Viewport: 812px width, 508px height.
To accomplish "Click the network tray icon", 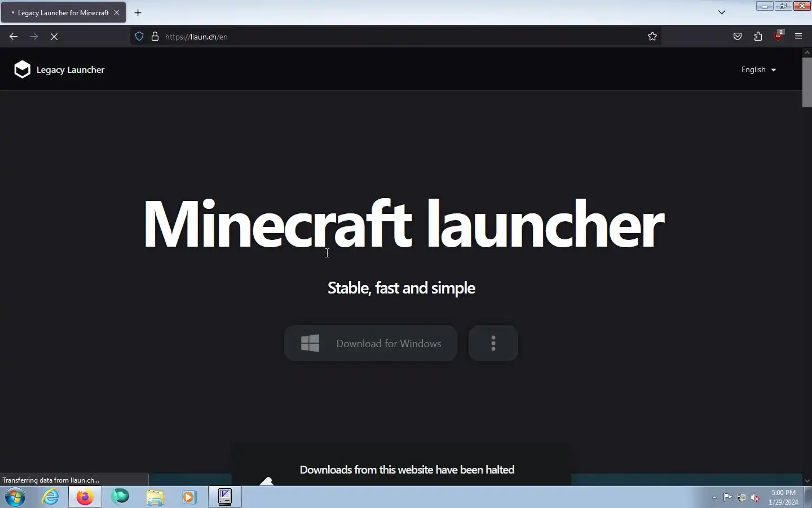I will [x=742, y=498].
